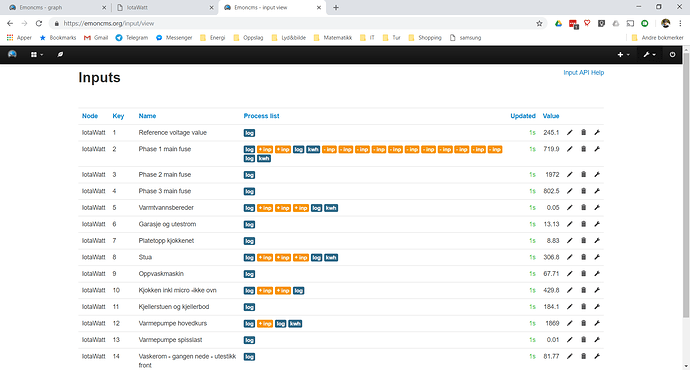
Task: Expand the grid apps dropdown in navbar
Action: point(37,55)
